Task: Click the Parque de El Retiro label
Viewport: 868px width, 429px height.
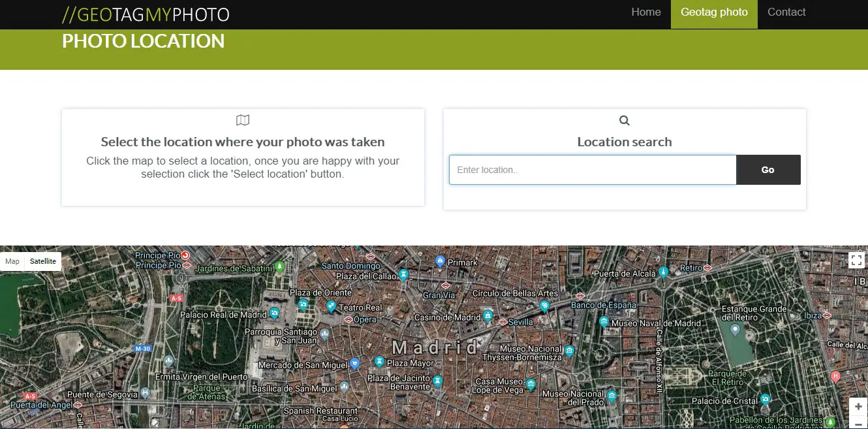Action: (726, 378)
